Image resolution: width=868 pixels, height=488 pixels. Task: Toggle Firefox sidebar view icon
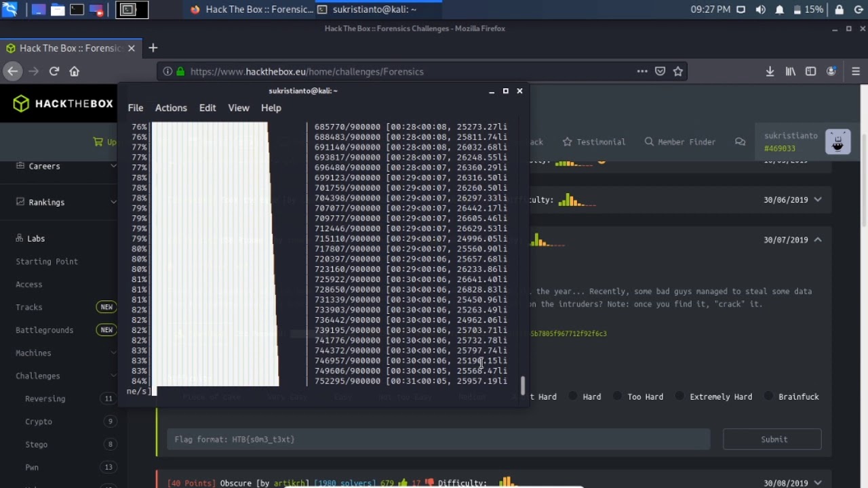point(810,71)
